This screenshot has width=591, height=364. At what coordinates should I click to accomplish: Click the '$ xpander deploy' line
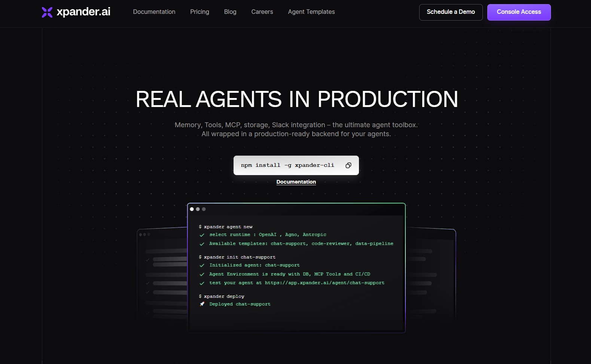(x=222, y=296)
